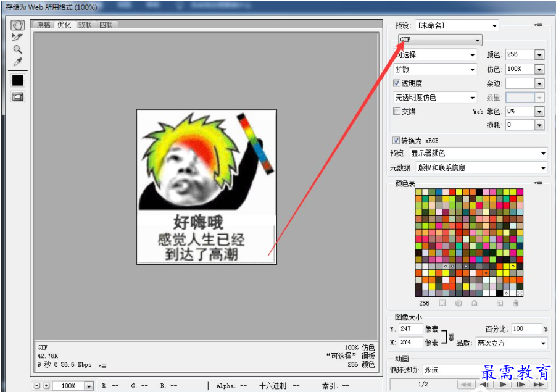Click the new color icon
Viewport: 556px width, 392px height.
click(500, 303)
